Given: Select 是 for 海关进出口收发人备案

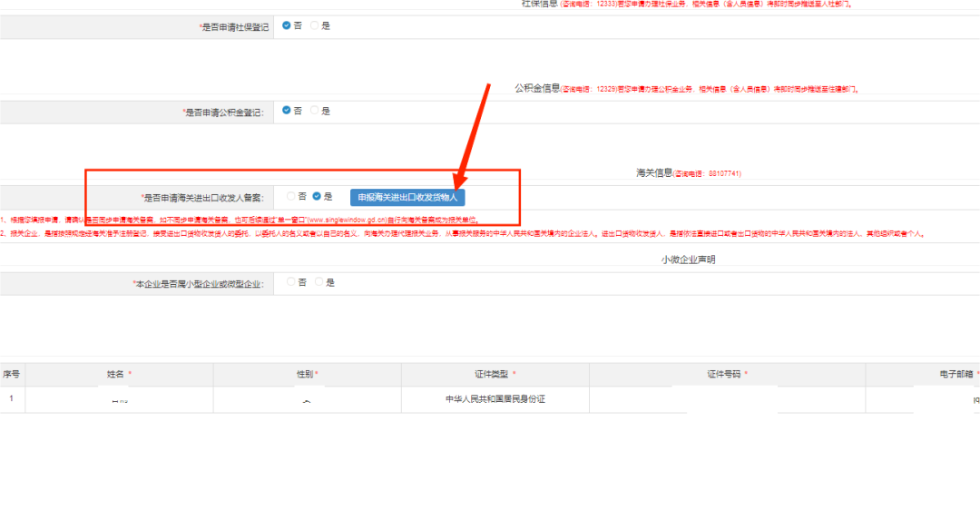Looking at the screenshot, I should pos(317,196).
